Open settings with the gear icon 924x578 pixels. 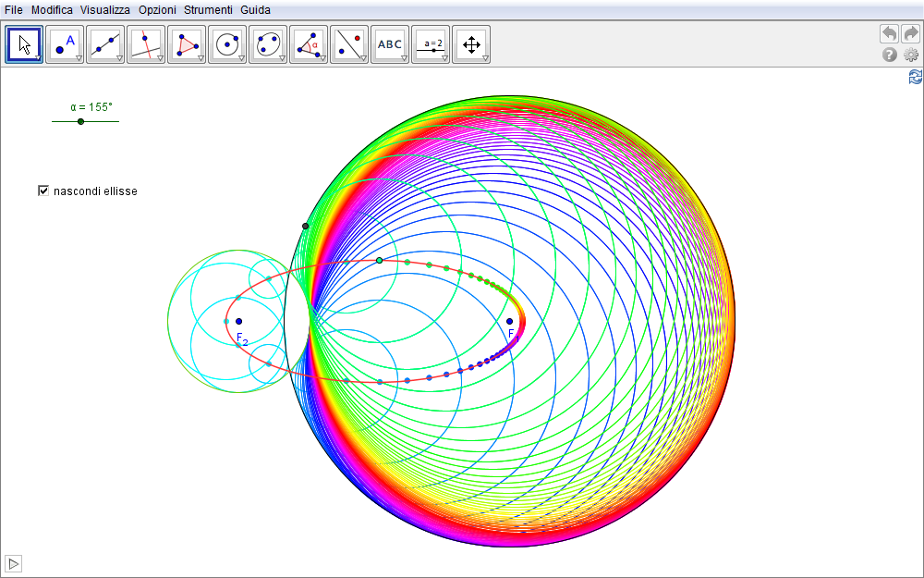911,55
